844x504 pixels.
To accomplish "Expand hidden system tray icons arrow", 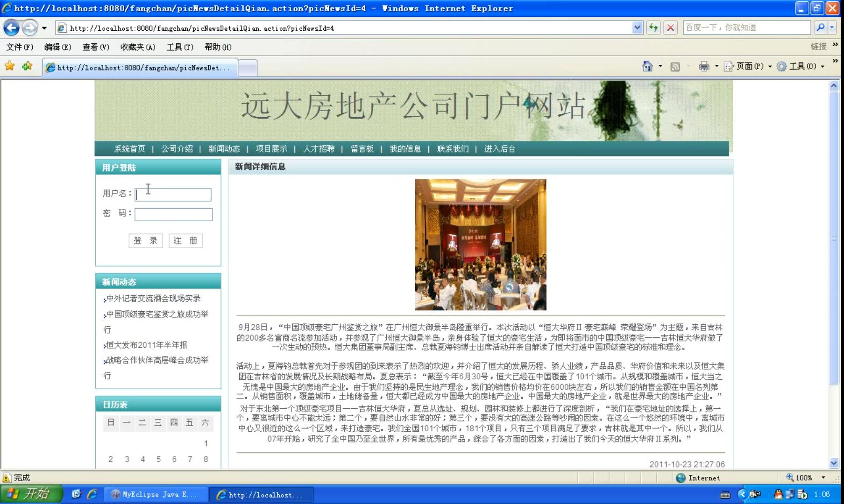I will click(x=742, y=494).
